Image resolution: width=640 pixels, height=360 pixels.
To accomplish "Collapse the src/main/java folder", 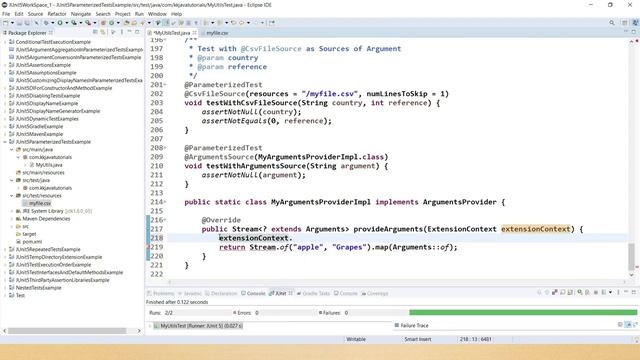I will [12, 150].
